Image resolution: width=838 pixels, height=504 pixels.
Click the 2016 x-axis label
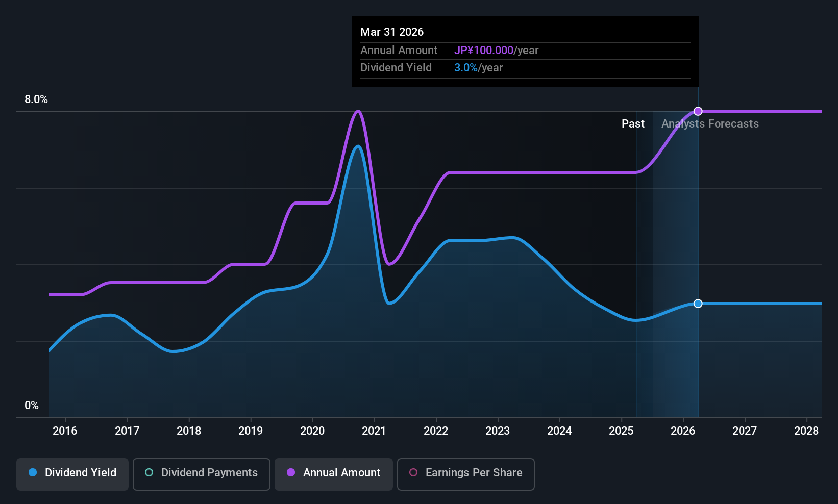click(x=65, y=431)
